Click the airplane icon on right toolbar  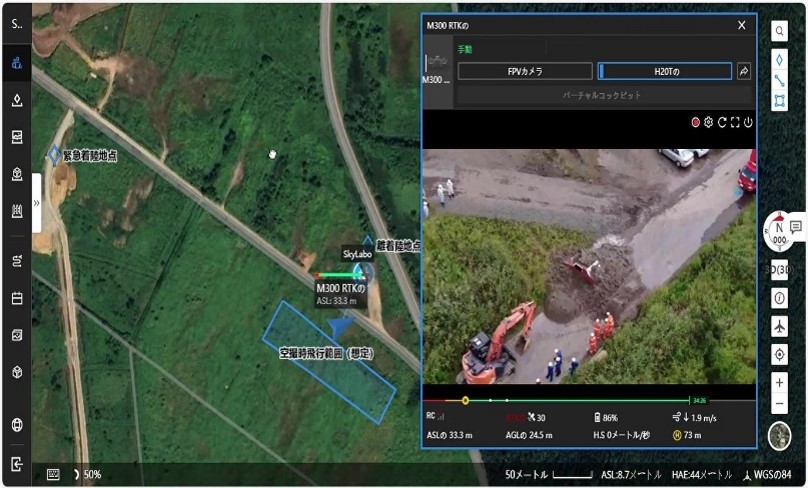779,327
